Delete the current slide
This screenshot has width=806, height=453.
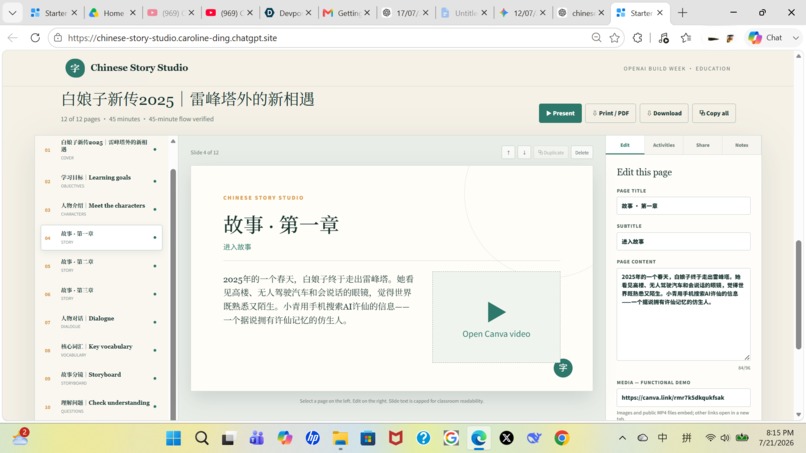(x=581, y=152)
